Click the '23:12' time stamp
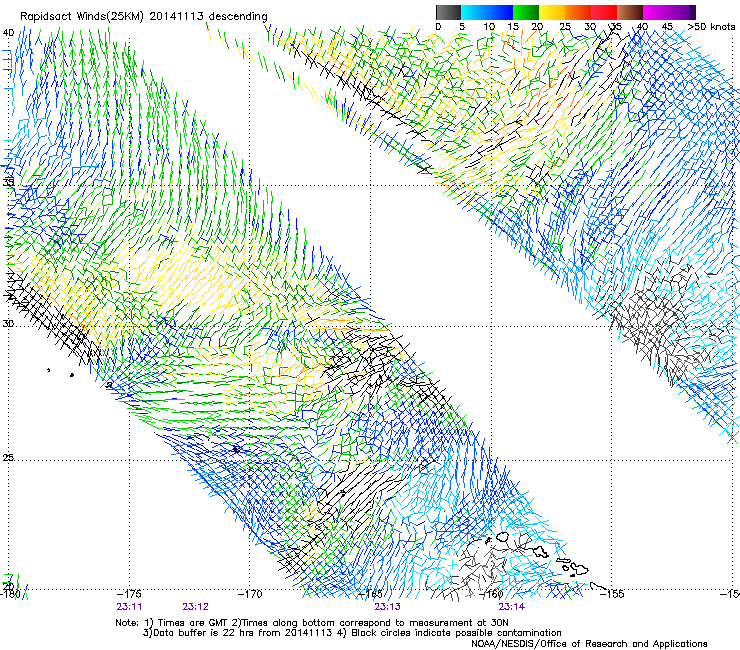 click(x=195, y=607)
